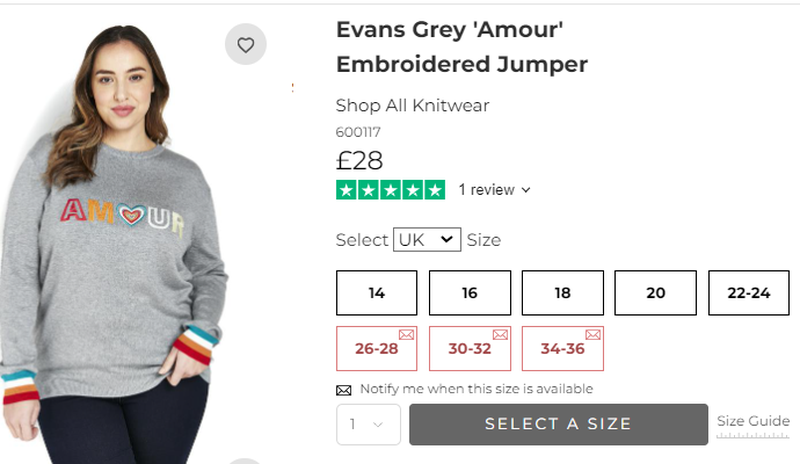Choose size 22-24
This screenshot has height=464, width=800.
coord(748,293)
